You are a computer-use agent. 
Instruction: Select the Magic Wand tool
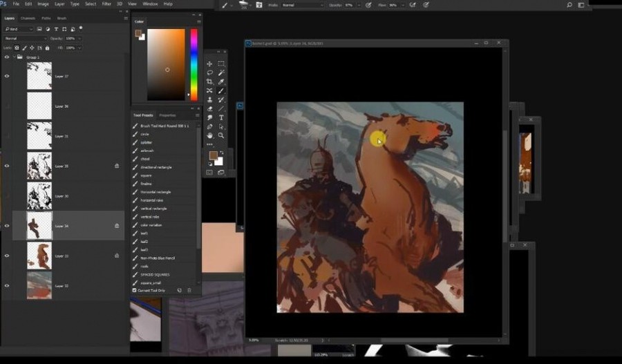click(221, 73)
